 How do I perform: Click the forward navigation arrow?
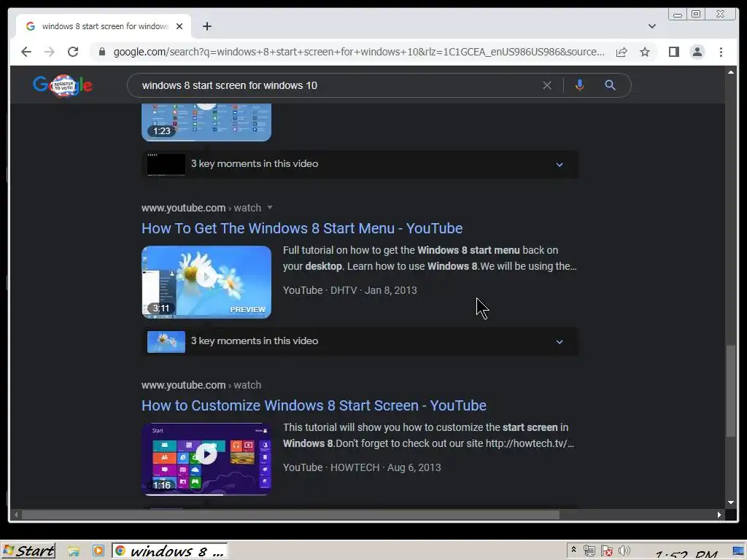(x=50, y=52)
